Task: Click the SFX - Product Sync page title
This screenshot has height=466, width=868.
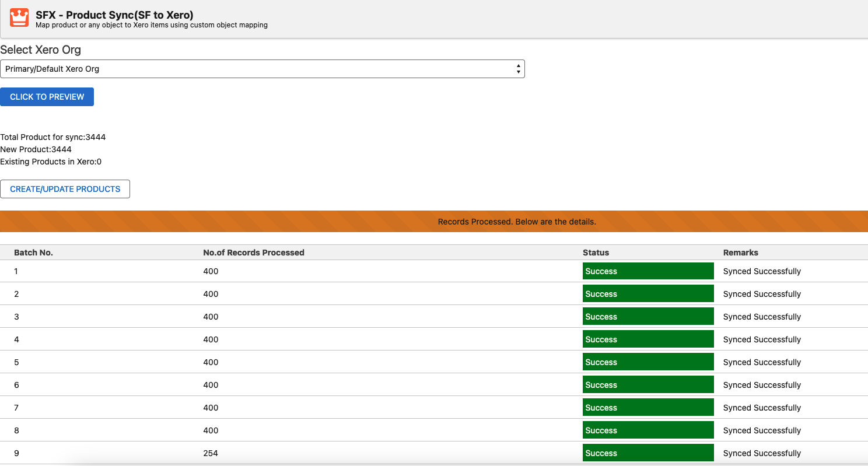Action: (114, 15)
